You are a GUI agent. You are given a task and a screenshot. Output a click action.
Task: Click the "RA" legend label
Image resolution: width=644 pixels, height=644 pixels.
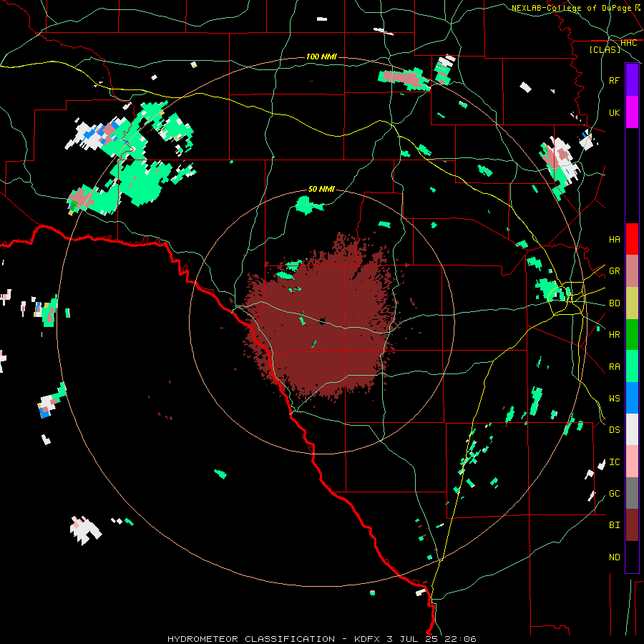(x=614, y=367)
